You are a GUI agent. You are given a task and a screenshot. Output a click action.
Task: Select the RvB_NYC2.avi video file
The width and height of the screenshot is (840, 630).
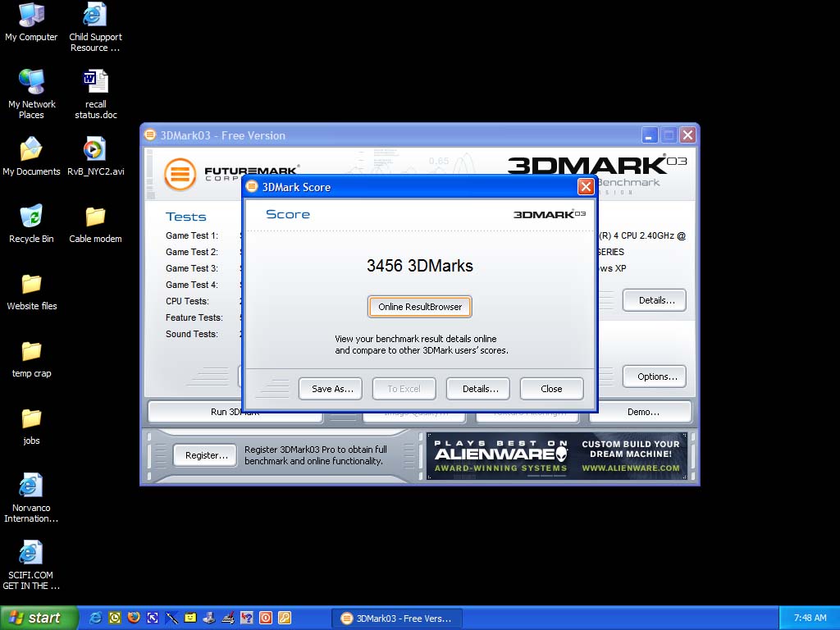[95, 156]
